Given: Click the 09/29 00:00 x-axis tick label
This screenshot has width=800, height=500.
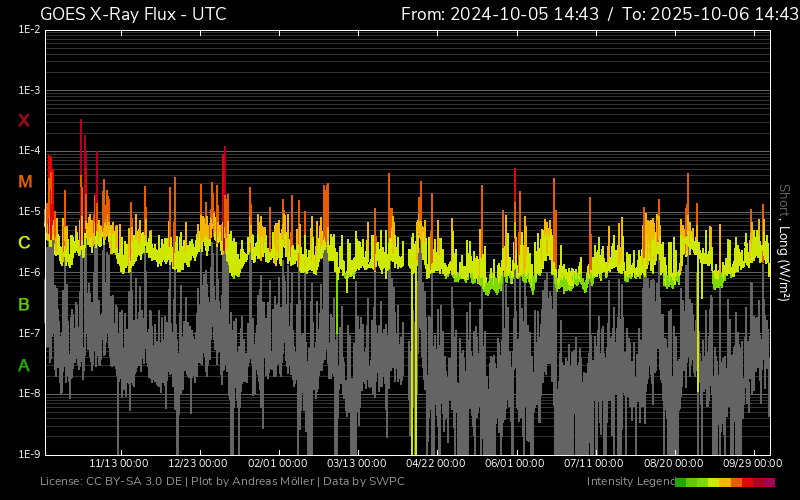Looking at the screenshot, I should pos(752,464).
